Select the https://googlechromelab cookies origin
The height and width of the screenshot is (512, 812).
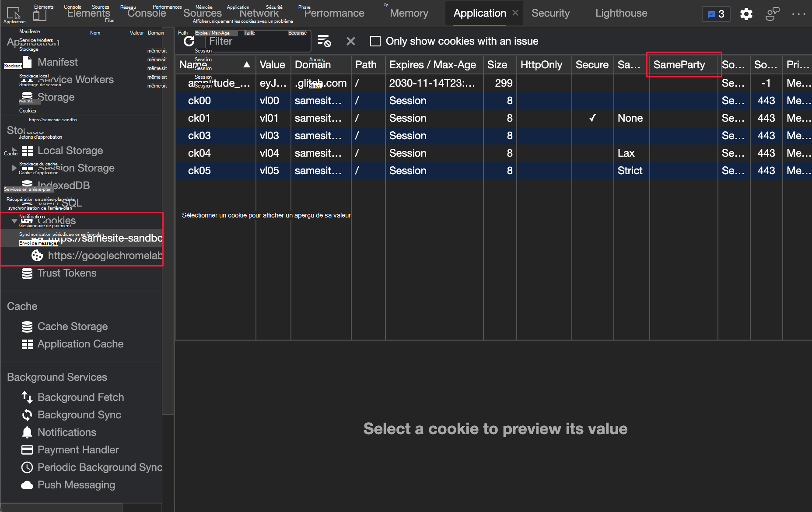[81, 256]
